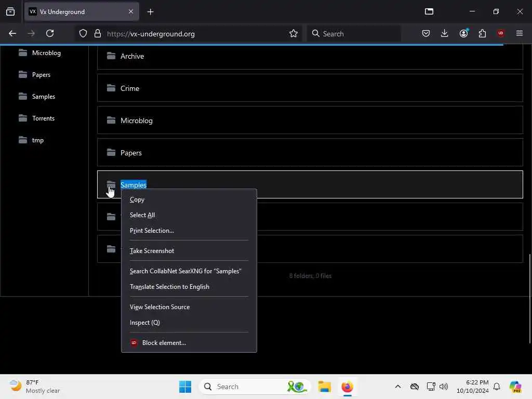The width and height of the screenshot is (532, 399).
Task: Click the sidebar Papers folder icon
Action: (23, 74)
